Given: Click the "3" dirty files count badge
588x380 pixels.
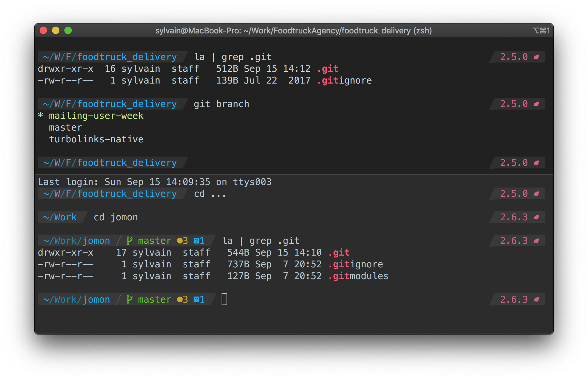Looking at the screenshot, I should (x=186, y=240).
